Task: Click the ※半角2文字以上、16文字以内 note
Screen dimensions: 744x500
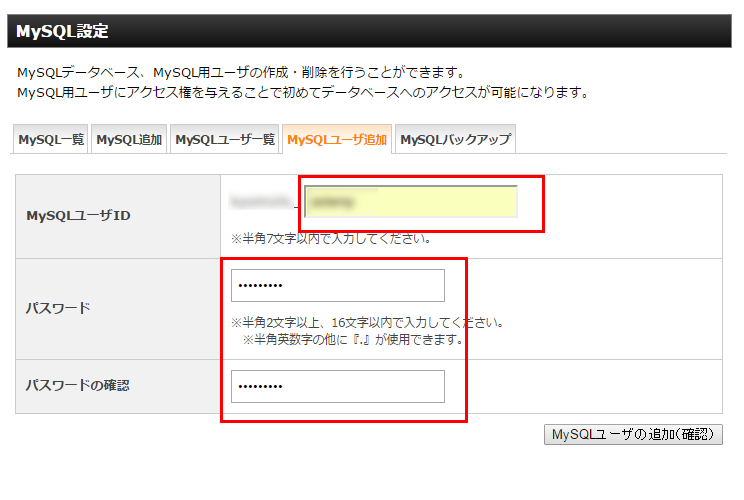Action: coord(367,323)
